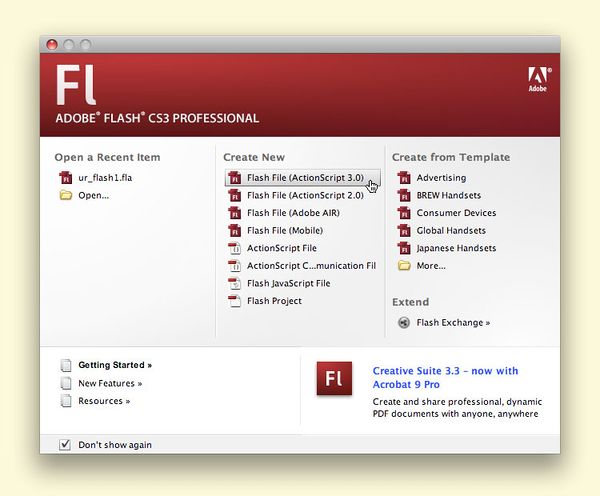Click the Adobe logo in the header
This screenshot has height=496, width=600.
coord(537,79)
